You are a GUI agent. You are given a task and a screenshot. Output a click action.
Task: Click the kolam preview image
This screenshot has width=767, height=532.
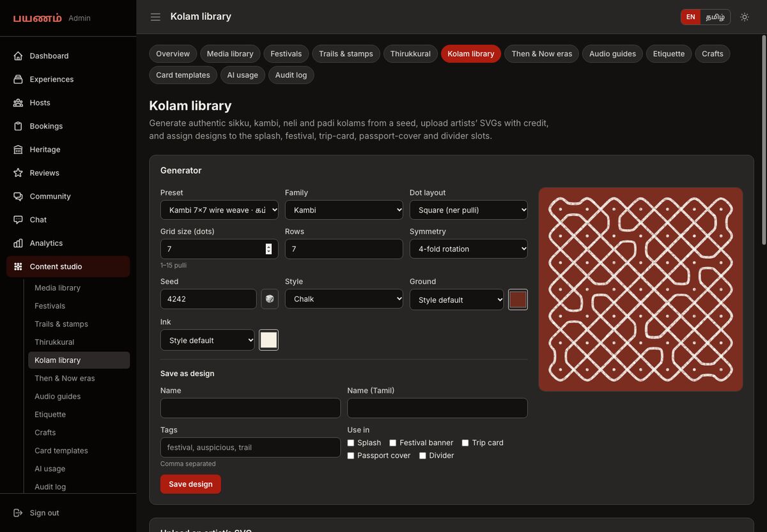click(640, 289)
